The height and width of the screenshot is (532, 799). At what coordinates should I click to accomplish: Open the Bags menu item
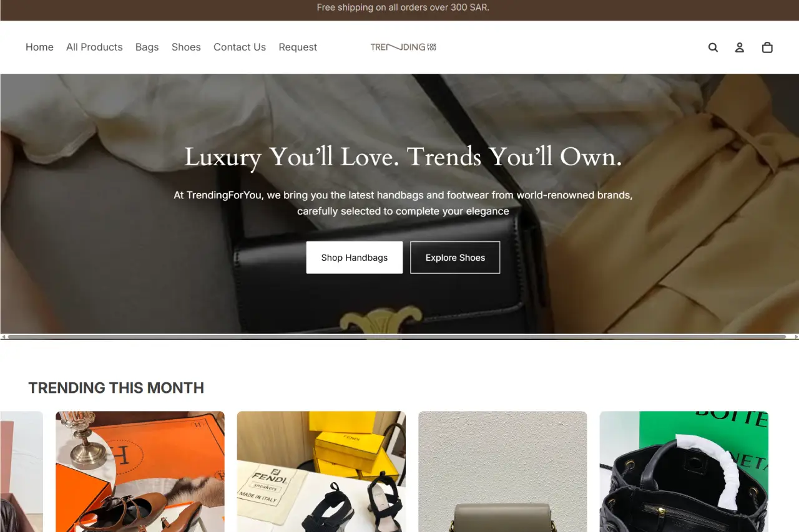click(147, 47)
